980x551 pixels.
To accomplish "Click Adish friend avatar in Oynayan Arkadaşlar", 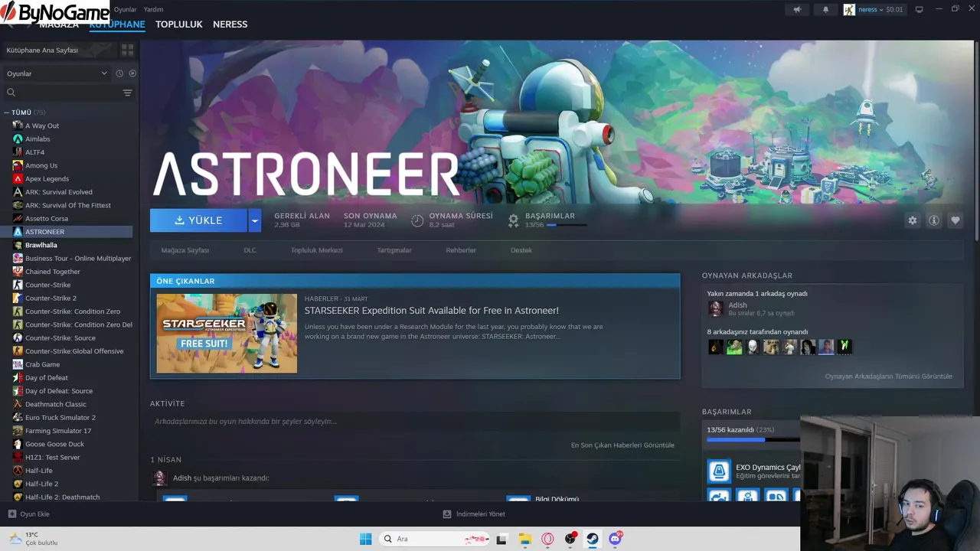I will [716, 308].
